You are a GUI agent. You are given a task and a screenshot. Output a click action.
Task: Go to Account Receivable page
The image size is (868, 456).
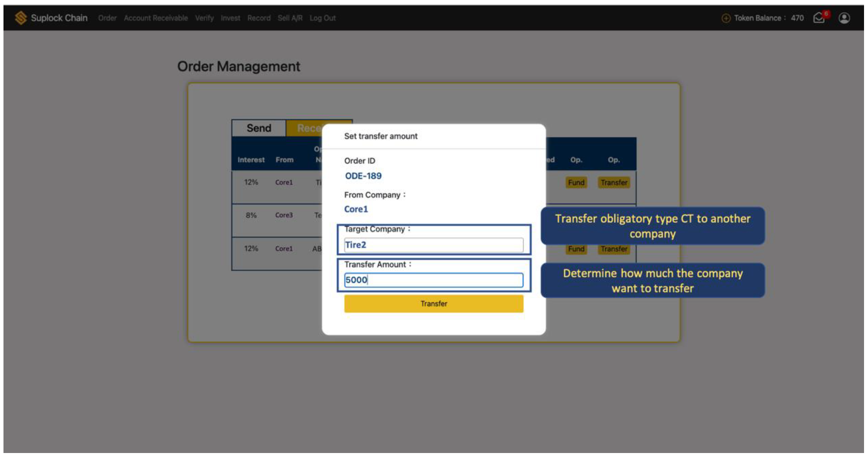coord(156,18)
